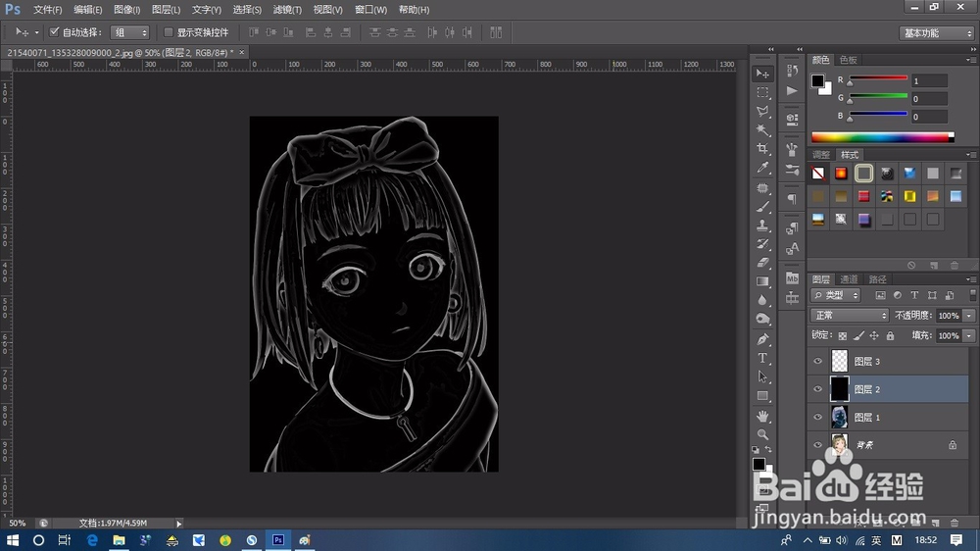The height and width of the screenshot is (551, 980).
Task: Click the delete style trash button
Action: (955, 265)
